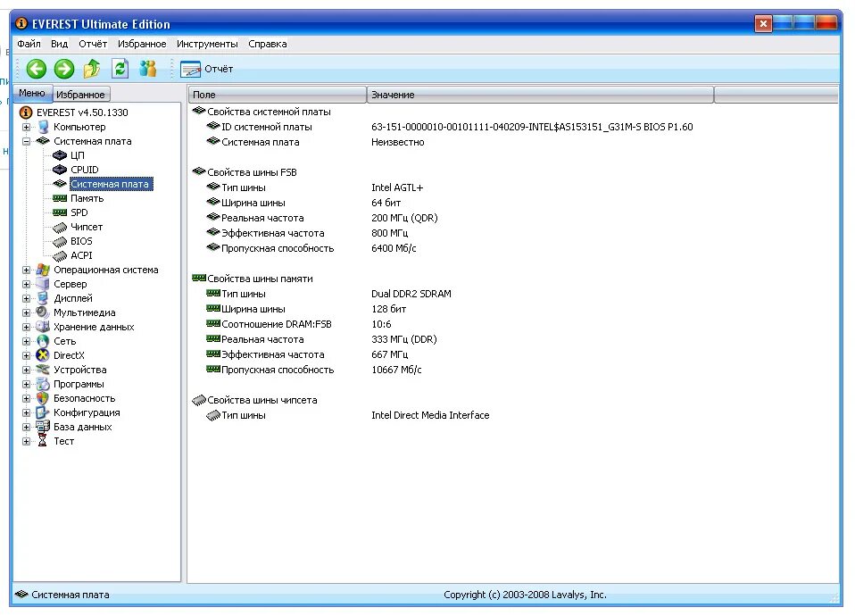Switch to the Меню tab
This screenshot has width=855, height=616.
tap(32, 93)
